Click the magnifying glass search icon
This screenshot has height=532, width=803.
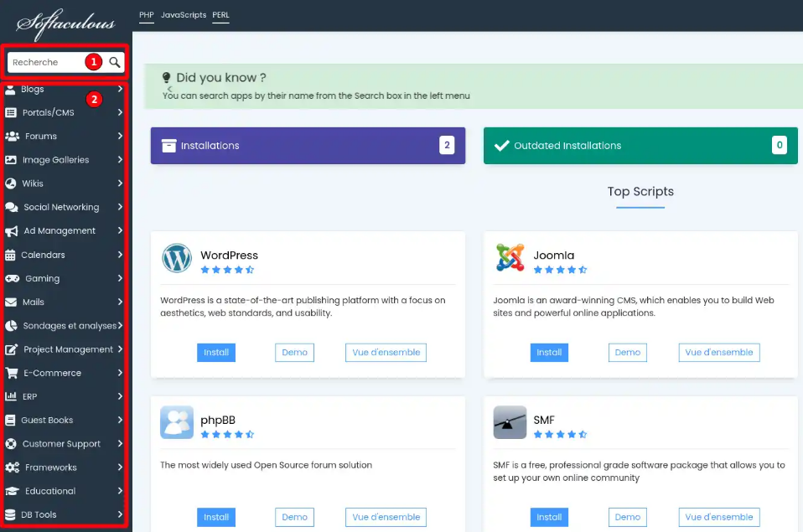click(x=115, y=63)
